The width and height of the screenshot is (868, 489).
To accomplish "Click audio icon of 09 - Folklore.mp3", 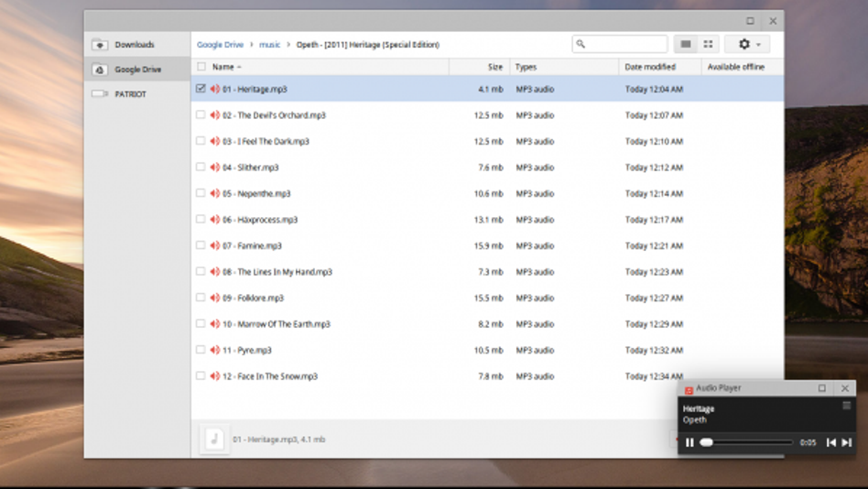I will [215, 298].
